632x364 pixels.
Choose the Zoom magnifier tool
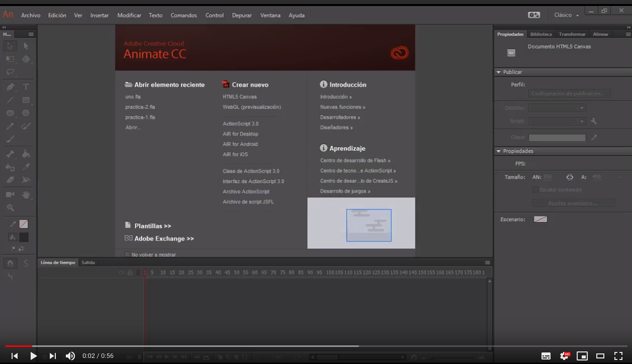pyautogui.click(x=10, y=208)
